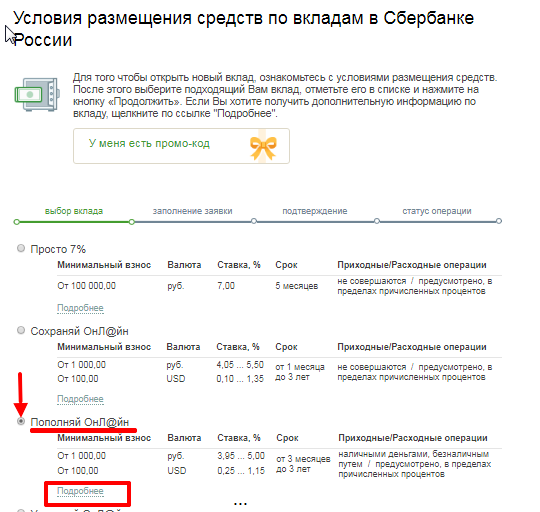This screenshot has width=540, height=512.
Task: Click the «выбор вклада» step label
Action: pos(74,211)
